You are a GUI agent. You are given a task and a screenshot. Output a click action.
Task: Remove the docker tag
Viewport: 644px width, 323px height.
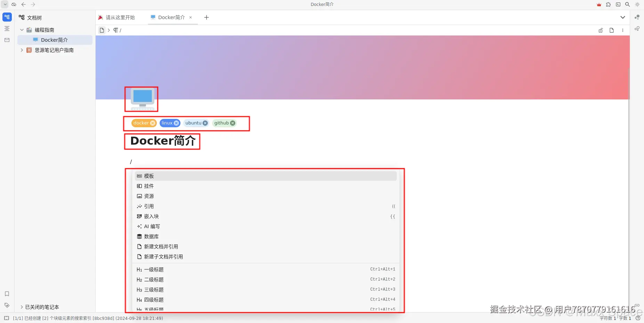(x=152, y=123)
